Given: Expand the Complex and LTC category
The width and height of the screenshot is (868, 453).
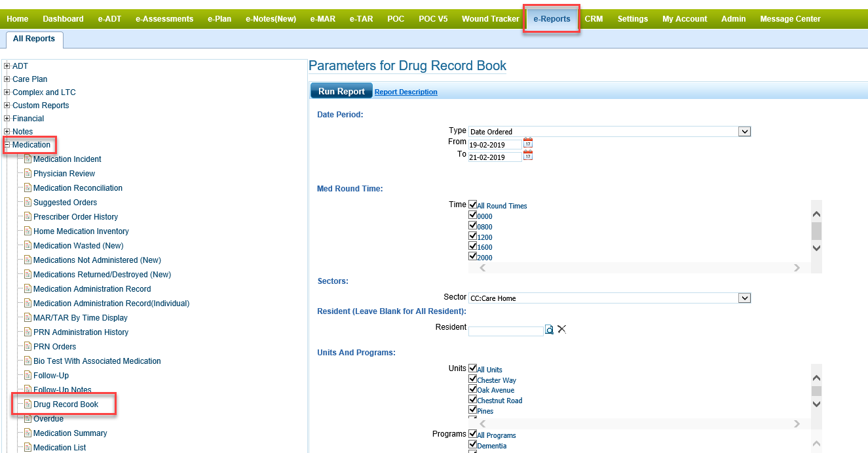Looking at the screenshot, I should point(7,92).
